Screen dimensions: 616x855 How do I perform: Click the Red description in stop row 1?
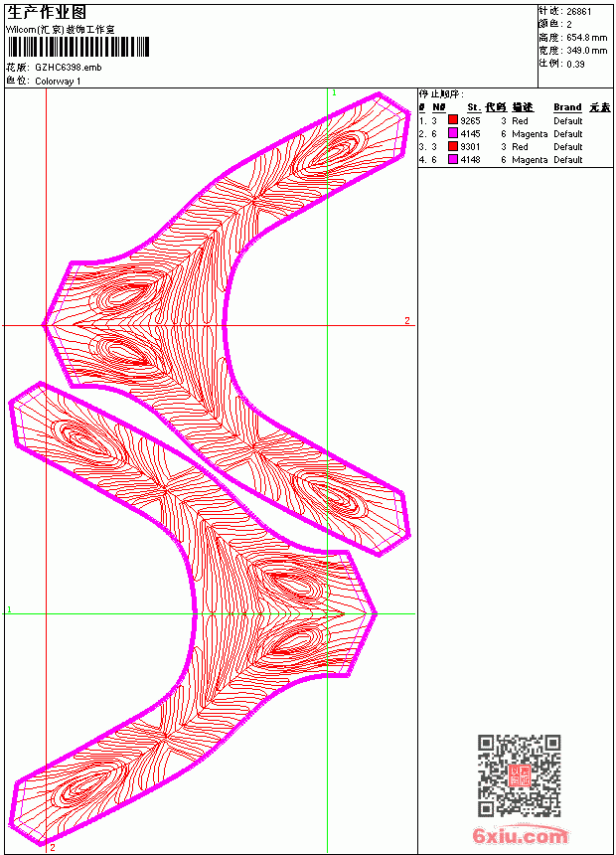pyautogui.click(x=520, y=120)
